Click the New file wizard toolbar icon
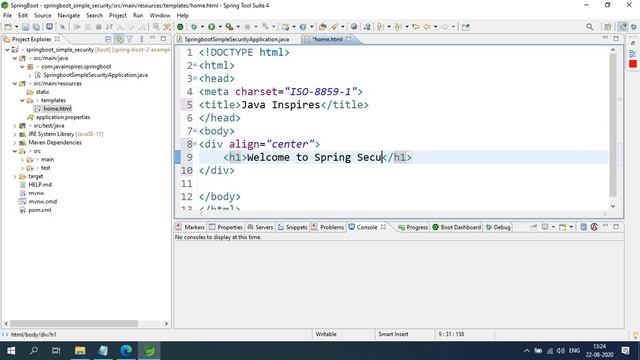 (x=8, y=27)
